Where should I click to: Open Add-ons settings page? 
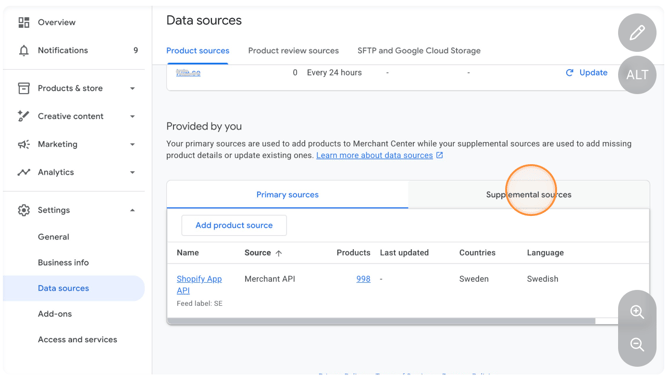55,314
